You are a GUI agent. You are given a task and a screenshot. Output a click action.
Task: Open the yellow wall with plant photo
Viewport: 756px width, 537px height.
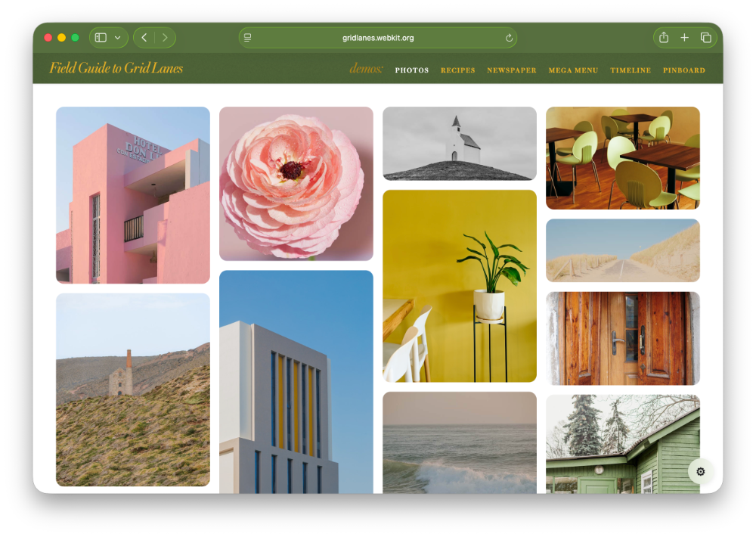(460, 286)
